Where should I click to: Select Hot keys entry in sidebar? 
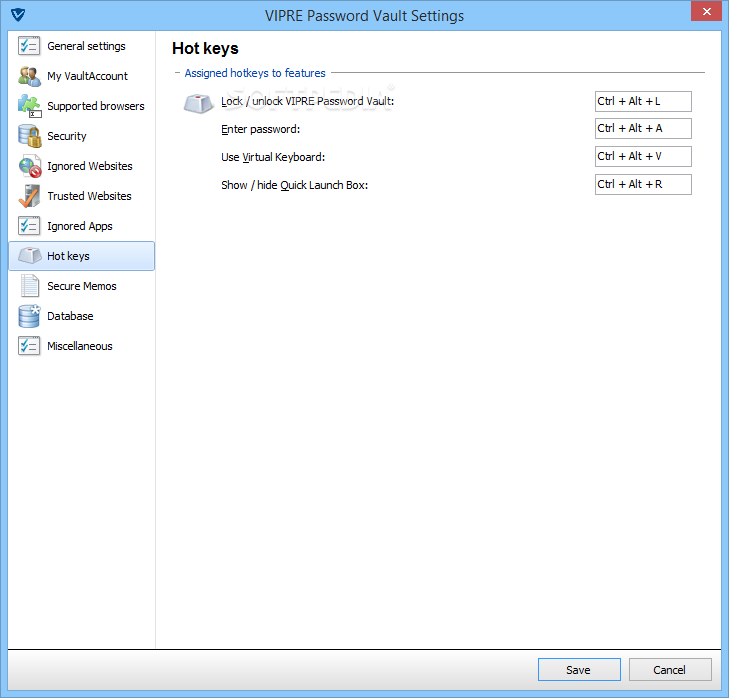tap(81, 256)
